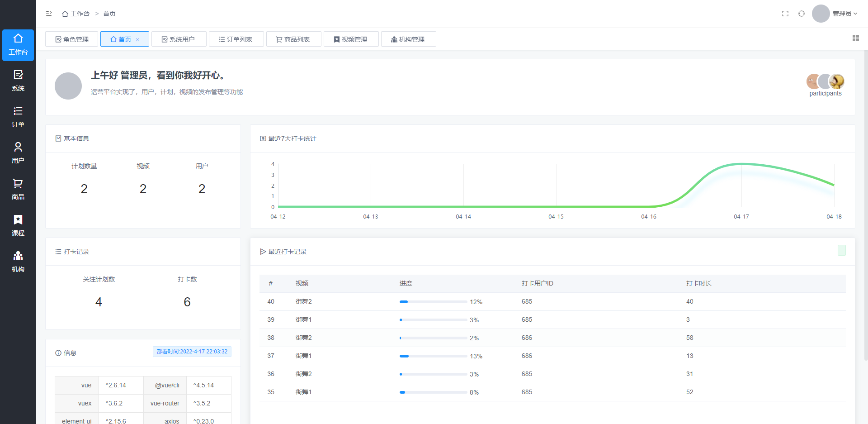
Task: Click the 12% progress bar in row 40
Action: (x=433, y=302)
